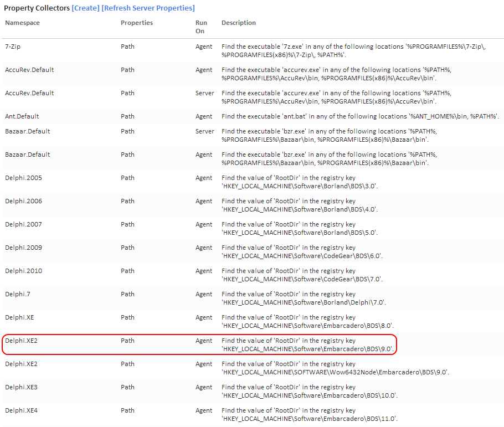
Task: Select AccuRev.Default row that runs on Server
Action: coord(252,97)
